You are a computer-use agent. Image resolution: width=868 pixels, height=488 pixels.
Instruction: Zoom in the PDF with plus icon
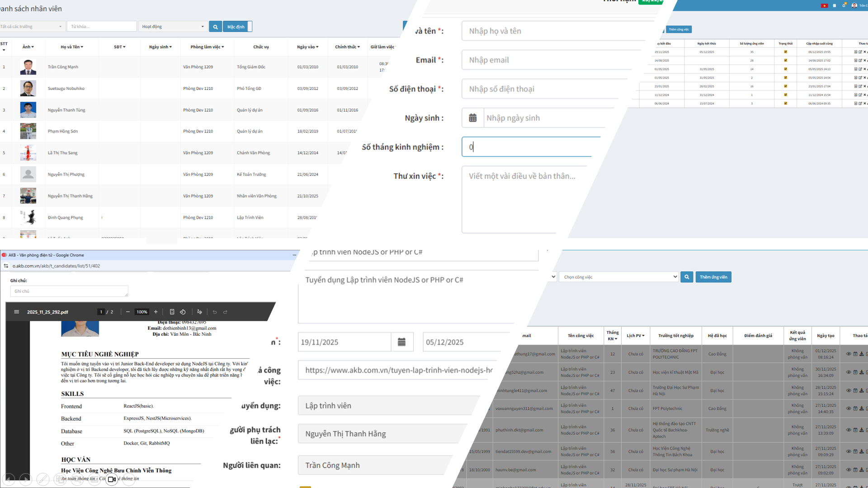(x=156, y=312)
